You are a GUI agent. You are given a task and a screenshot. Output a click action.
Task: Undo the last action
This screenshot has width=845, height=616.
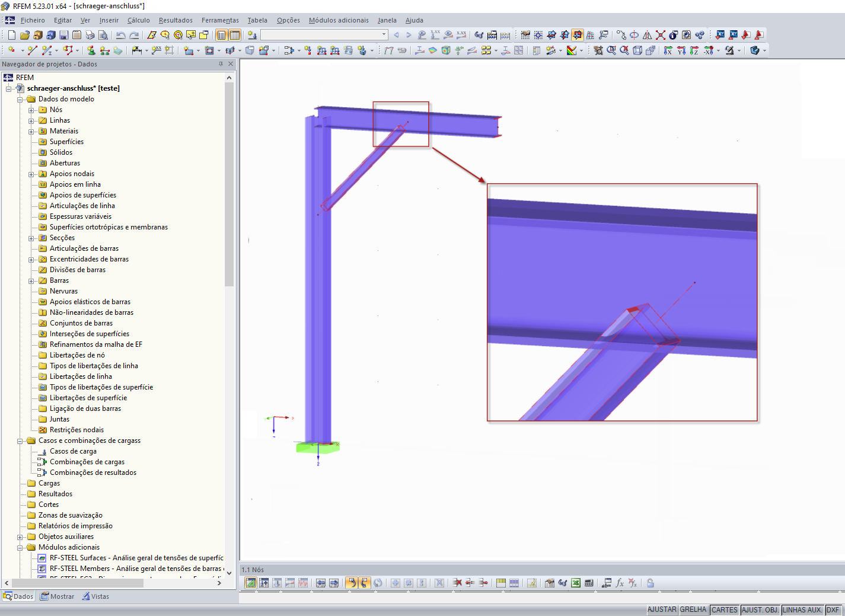tap(121, 35)
